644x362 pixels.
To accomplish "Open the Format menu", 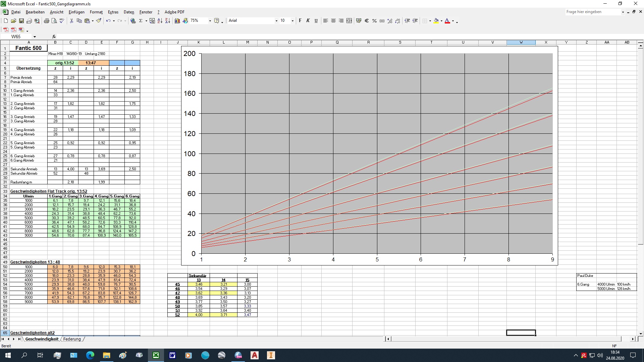I will (x=96, y=12).
